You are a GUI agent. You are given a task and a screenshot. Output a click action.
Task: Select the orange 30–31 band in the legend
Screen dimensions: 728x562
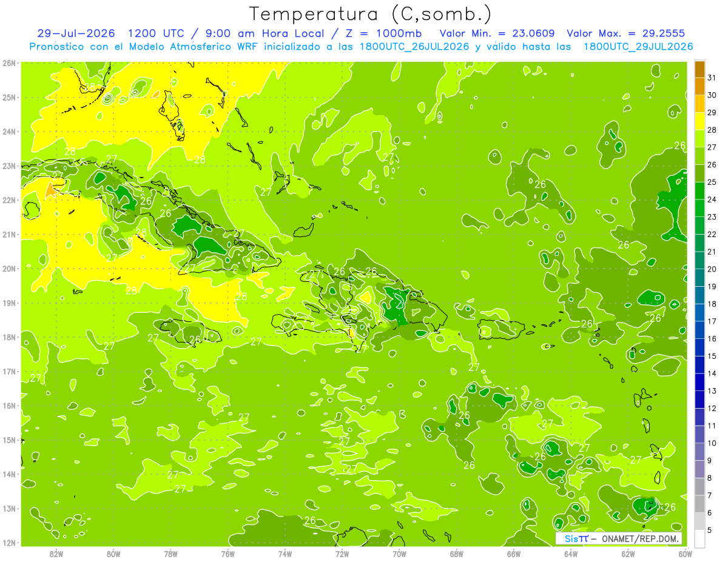coord(699,87)
